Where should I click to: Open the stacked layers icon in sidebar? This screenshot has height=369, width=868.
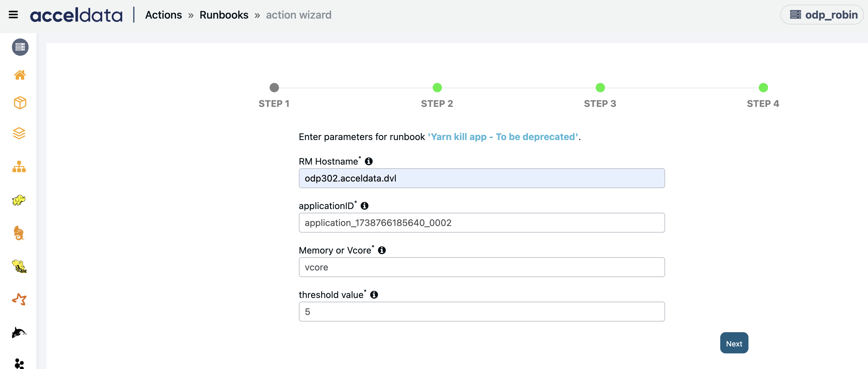pos(19,133)
